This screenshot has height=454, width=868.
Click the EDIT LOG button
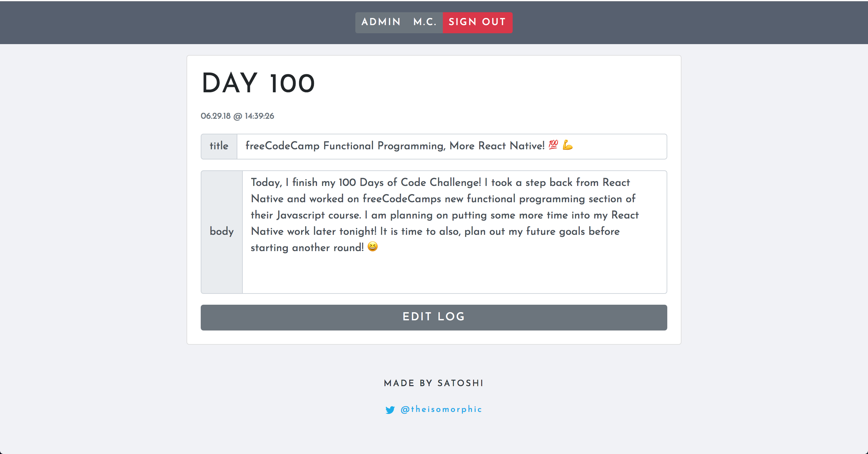click(434, 317)
